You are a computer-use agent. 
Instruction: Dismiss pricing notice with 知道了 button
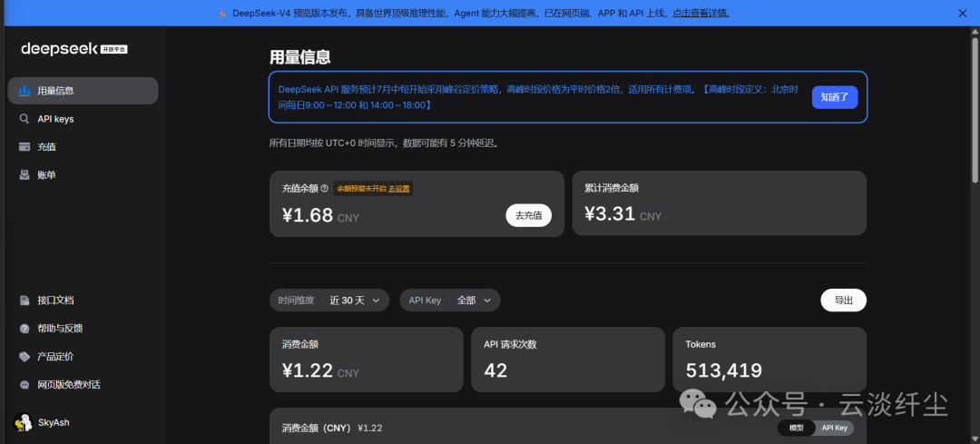835,97
